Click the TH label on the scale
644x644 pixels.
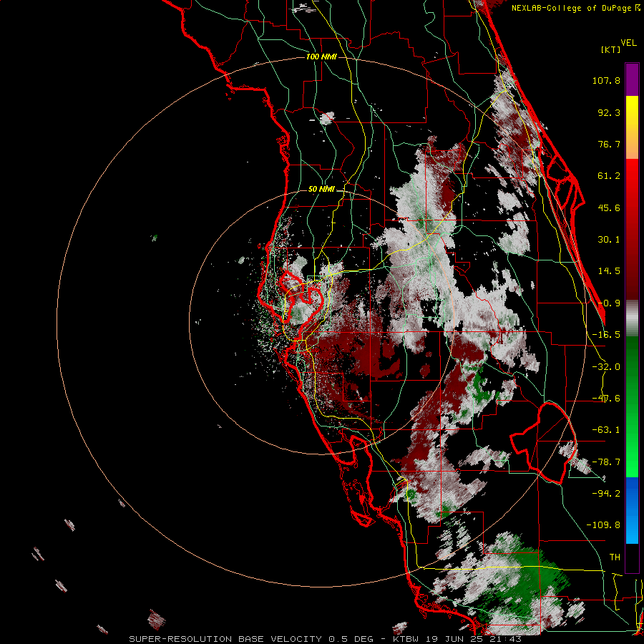click(x=615, y=557)
